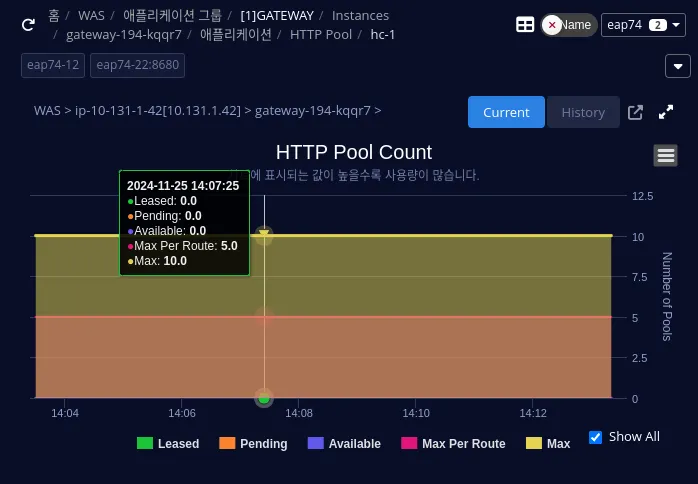Screen dimensions: 698x484
Task: Select the Current tab
Action: (506, 112)
